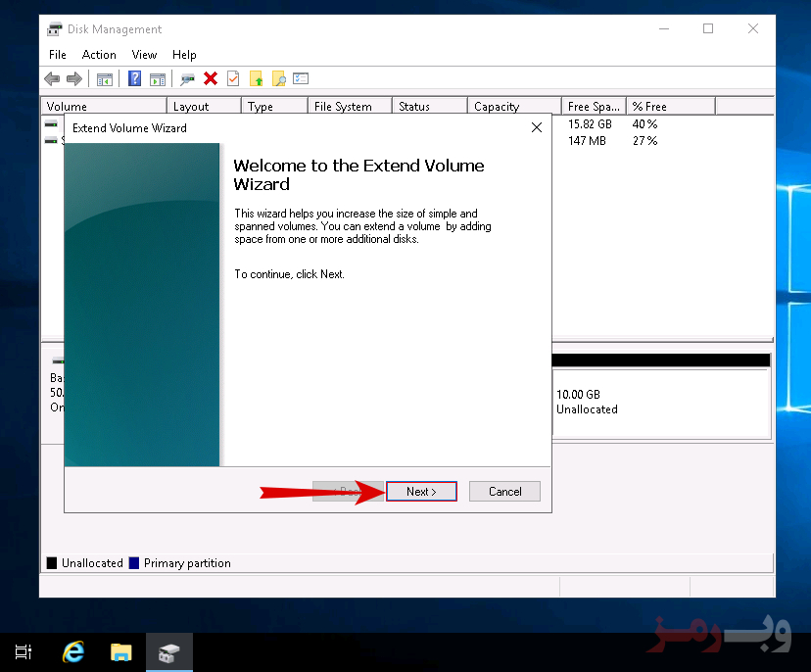Sort by % Free column header

[x=671, y=106]
